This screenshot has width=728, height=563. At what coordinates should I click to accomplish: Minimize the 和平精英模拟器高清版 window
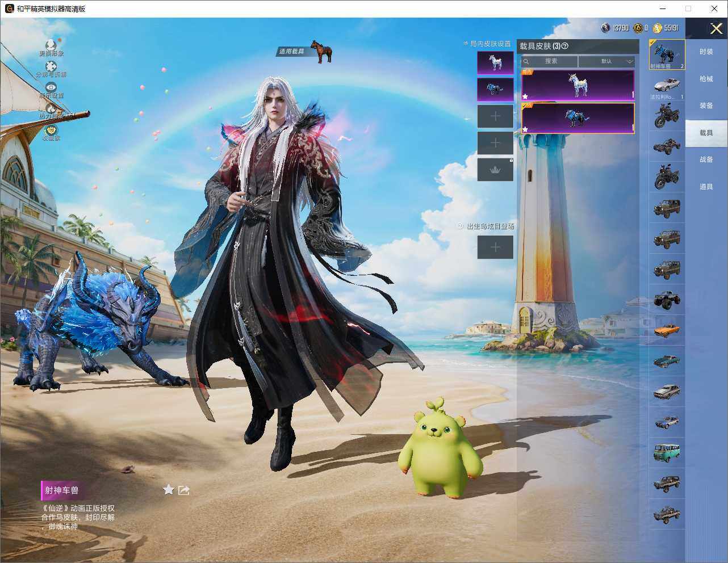tap(663, 9)
